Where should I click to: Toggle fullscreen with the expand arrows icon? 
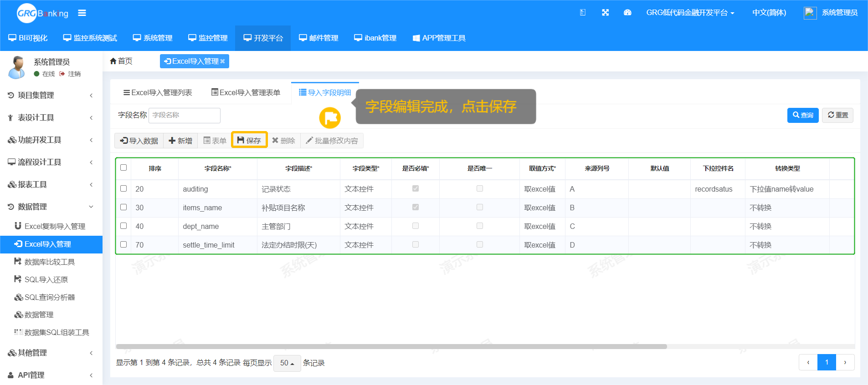coord(605,13)
